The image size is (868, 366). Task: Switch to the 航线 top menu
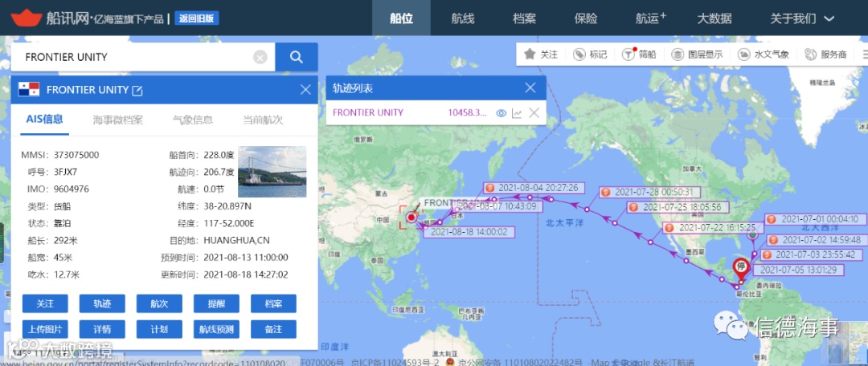463,18
